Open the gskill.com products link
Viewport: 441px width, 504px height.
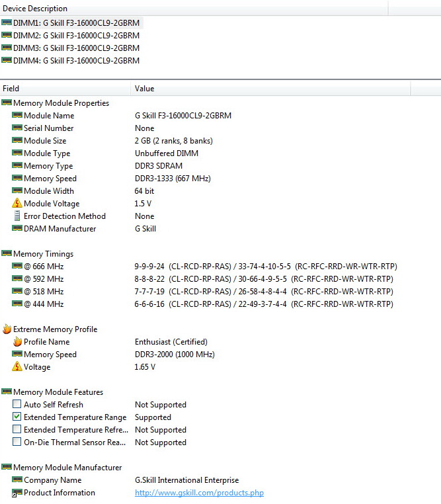(x=199, y=493)
